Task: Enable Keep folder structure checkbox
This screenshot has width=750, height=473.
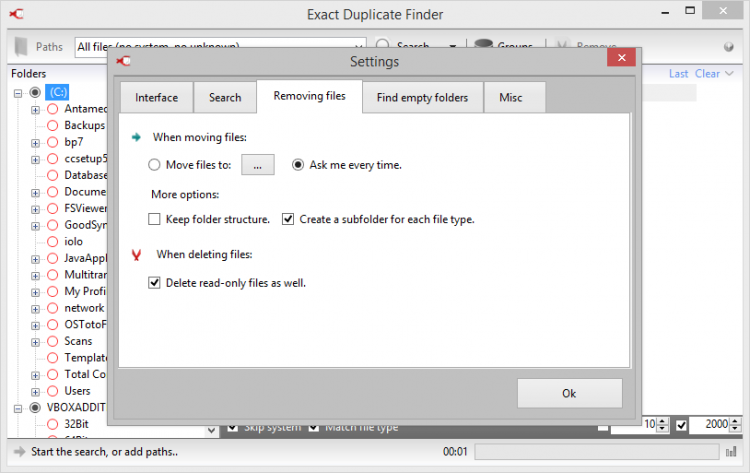Action: click(x=154, y=219)
